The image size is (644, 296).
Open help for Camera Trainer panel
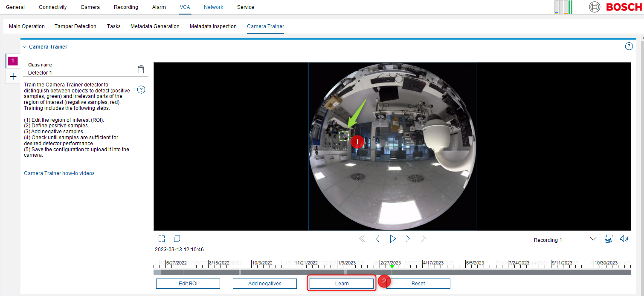pyautogui.click(x=629, y=46)
